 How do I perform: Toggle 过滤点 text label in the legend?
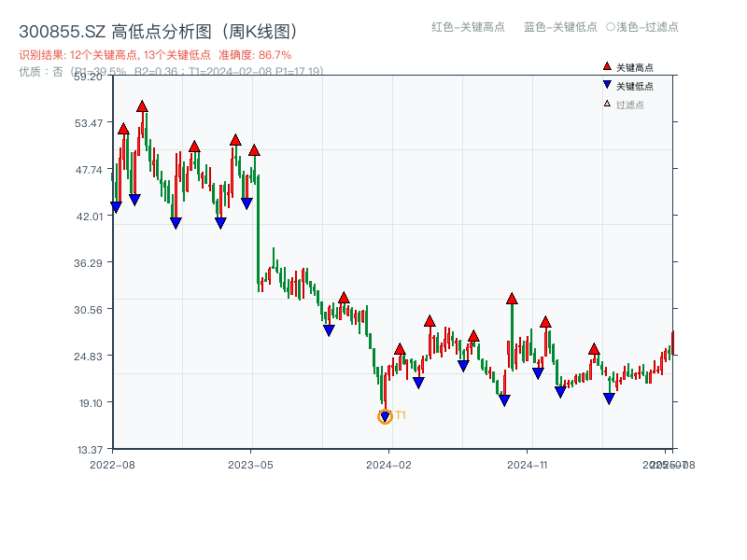point(630,105)
